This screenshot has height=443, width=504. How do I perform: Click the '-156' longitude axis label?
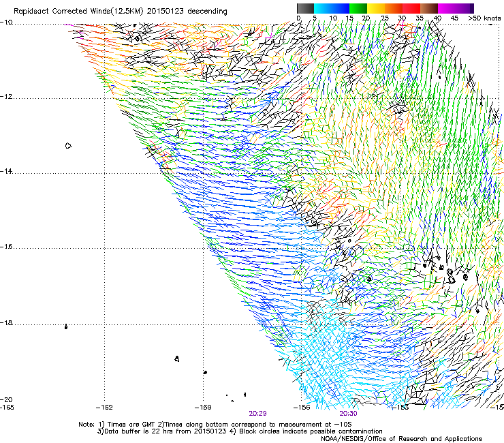click(302, 408)
